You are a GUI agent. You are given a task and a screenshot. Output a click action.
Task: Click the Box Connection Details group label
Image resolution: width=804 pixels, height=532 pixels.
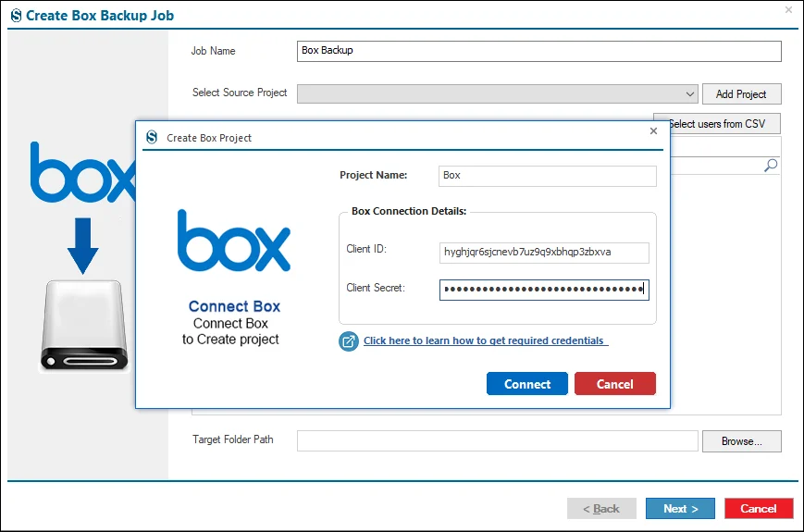409,211
